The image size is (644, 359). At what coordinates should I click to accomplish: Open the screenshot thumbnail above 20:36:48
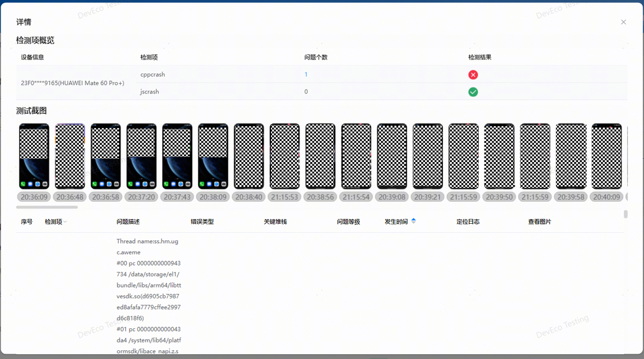[70, 156]
